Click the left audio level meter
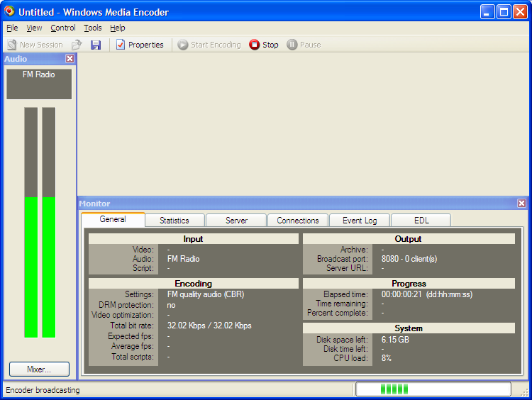The width and height of the screenshot is (532, 400). tap(31, 222)
